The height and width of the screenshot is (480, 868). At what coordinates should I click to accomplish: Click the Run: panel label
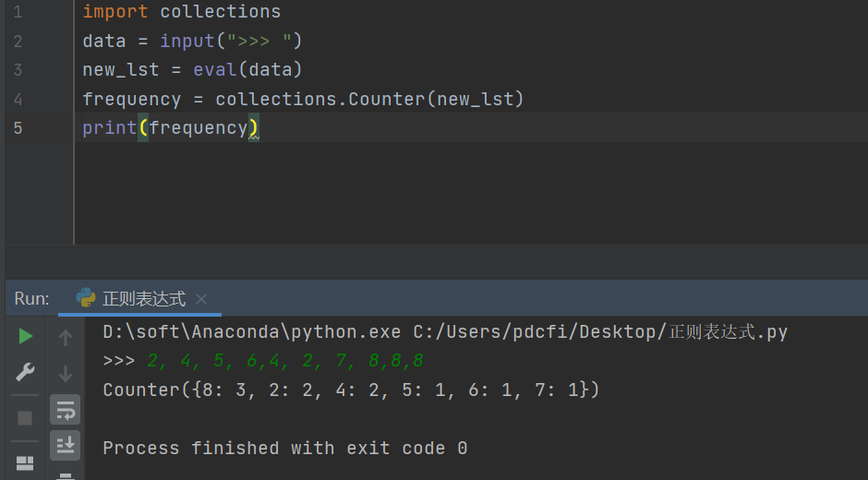point(32,299)
